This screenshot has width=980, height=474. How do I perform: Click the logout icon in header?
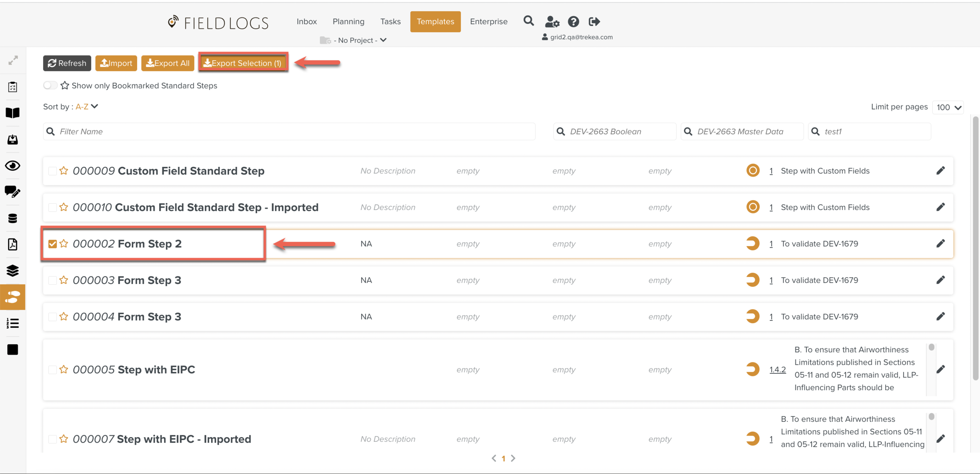click(594, 22)
